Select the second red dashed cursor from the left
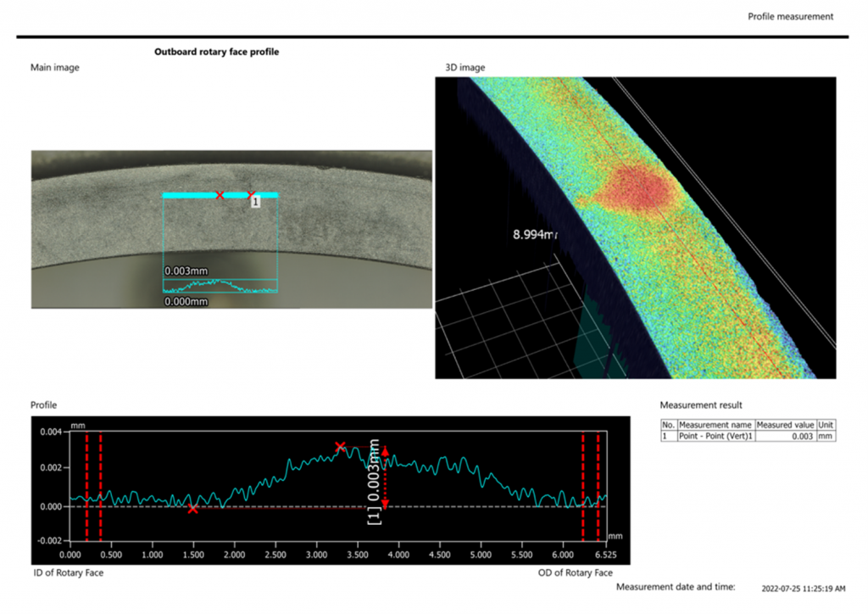The width and height of the screenshot is (868, 614). pos(100,486)
